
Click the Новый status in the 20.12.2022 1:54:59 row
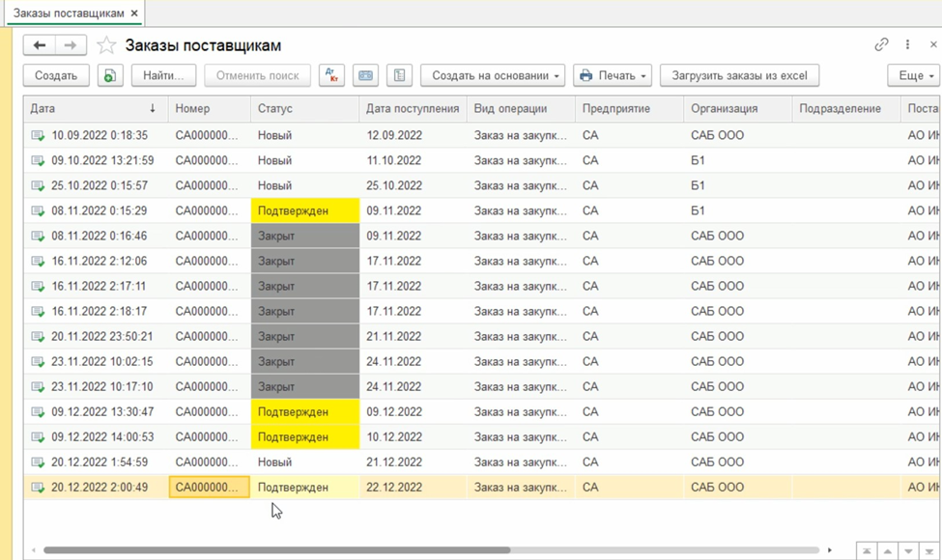tap(274, 462)
